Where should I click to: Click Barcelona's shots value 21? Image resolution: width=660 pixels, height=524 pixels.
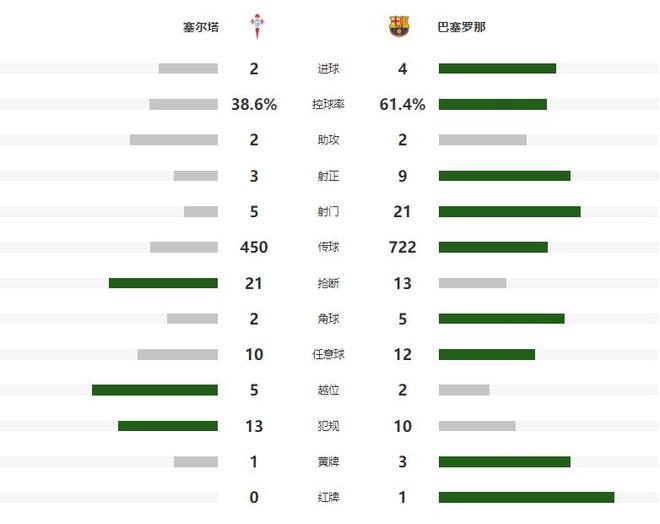(402, 211)
